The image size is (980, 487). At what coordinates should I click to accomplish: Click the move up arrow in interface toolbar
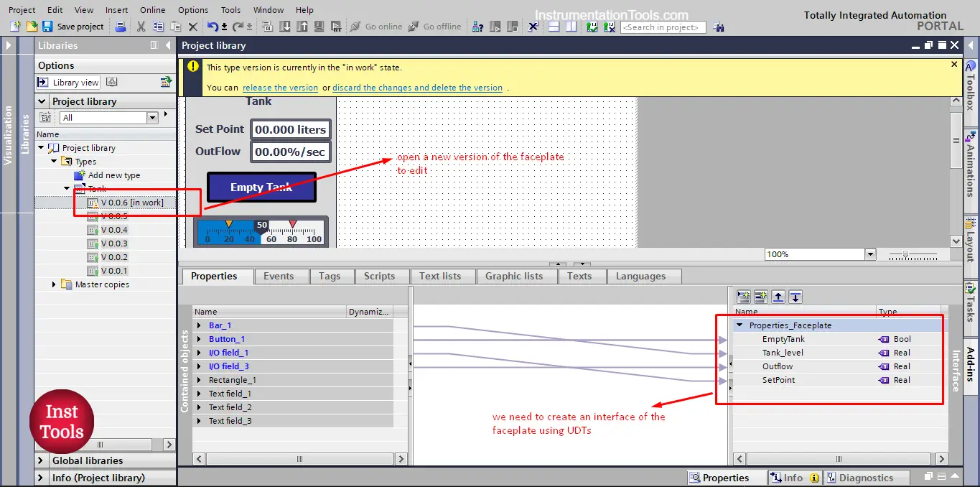point(778,297)
